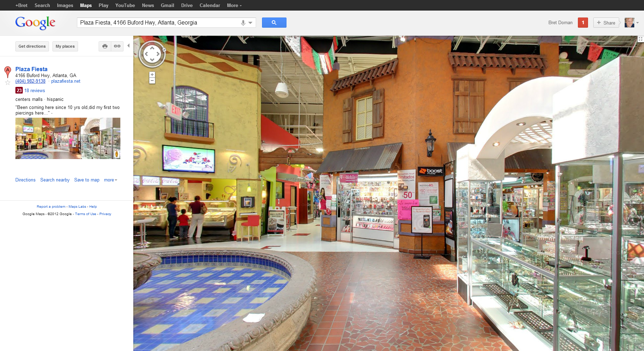The image size is (644, 351).
Task: Click the microphone voice search icon
Action: click(x=243, y=23)
